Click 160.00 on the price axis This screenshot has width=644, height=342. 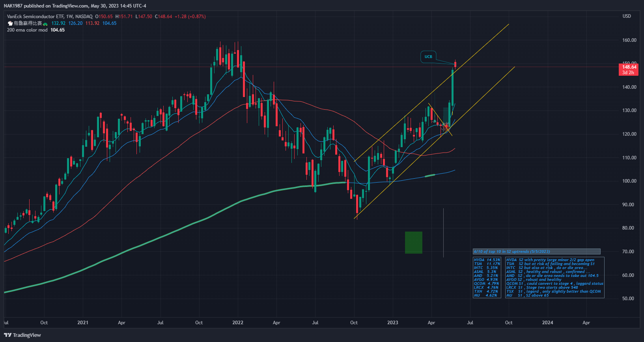[x=629, y=40]
